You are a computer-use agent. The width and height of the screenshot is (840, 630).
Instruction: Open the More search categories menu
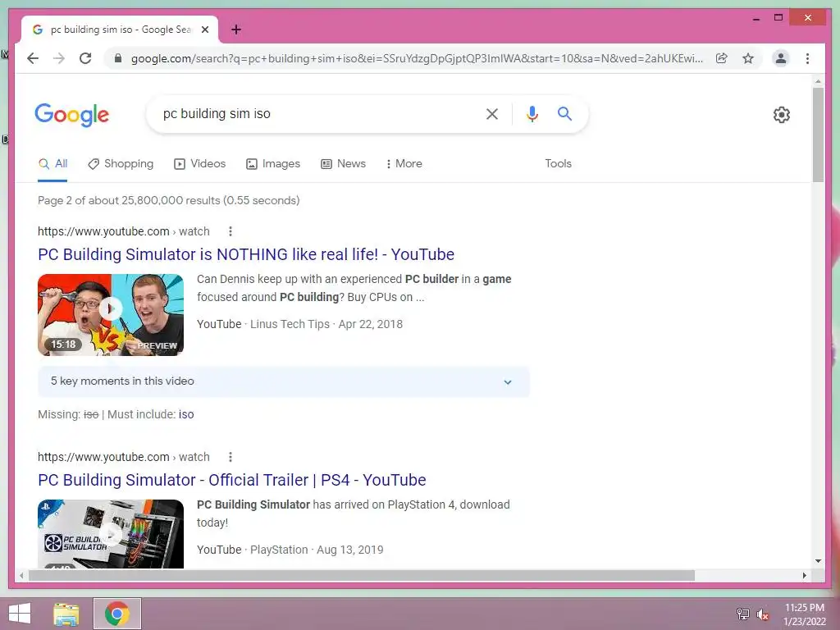(x=404, y=163)
